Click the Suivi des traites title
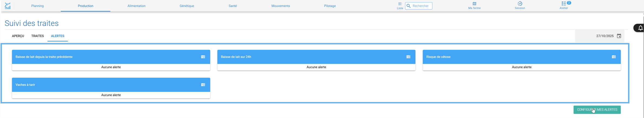This screenshot has width=644, height=118. [x=32, y=23]
